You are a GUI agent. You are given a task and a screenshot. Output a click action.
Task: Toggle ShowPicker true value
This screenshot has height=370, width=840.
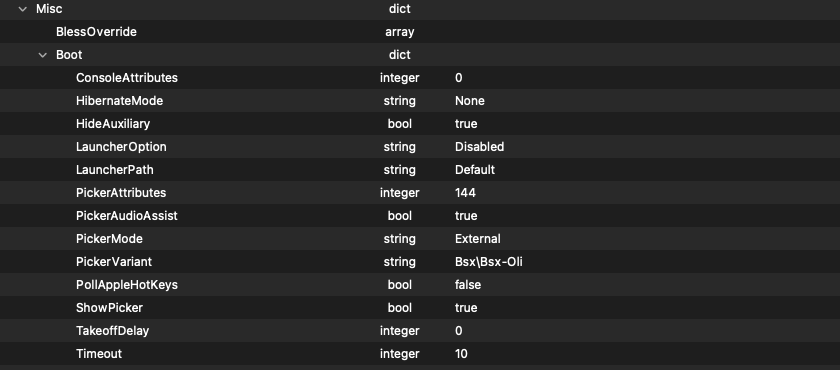tap(466, 308)
